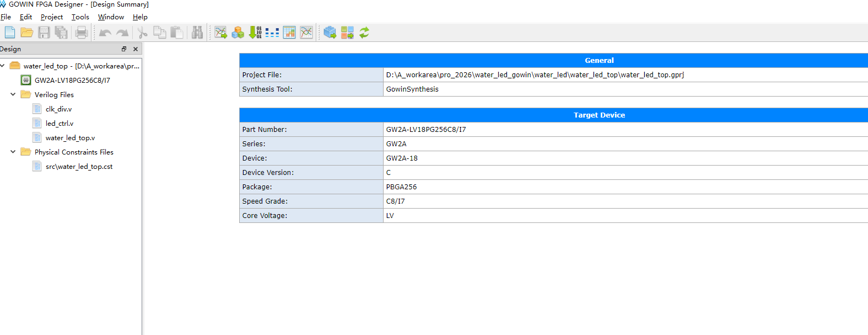Image resolution: width=868 pixels, height=335 pixels.
Task: Open the Tools menu
Action: 80,17
